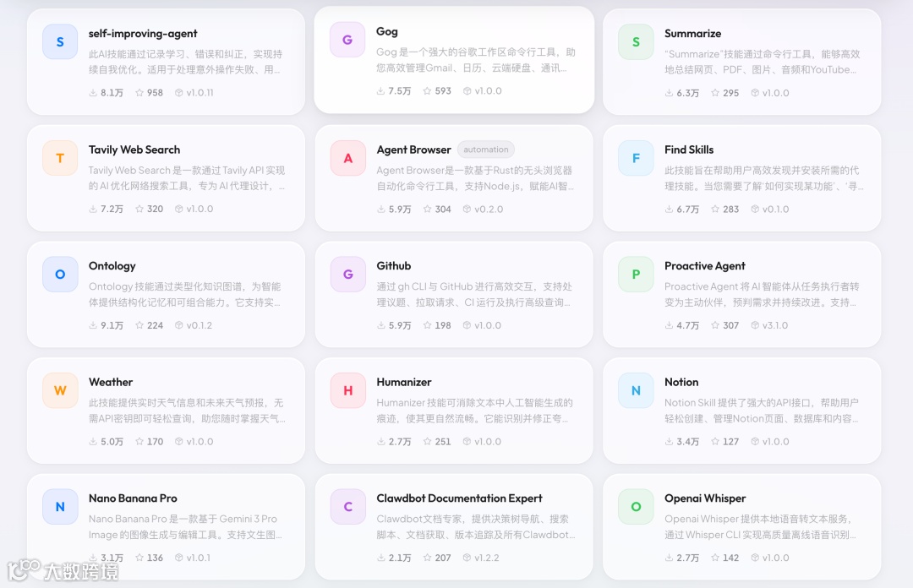Click the 5.0万 download count on Weather
This screenshot has height=588, width=913.
(x=112, y=441)
